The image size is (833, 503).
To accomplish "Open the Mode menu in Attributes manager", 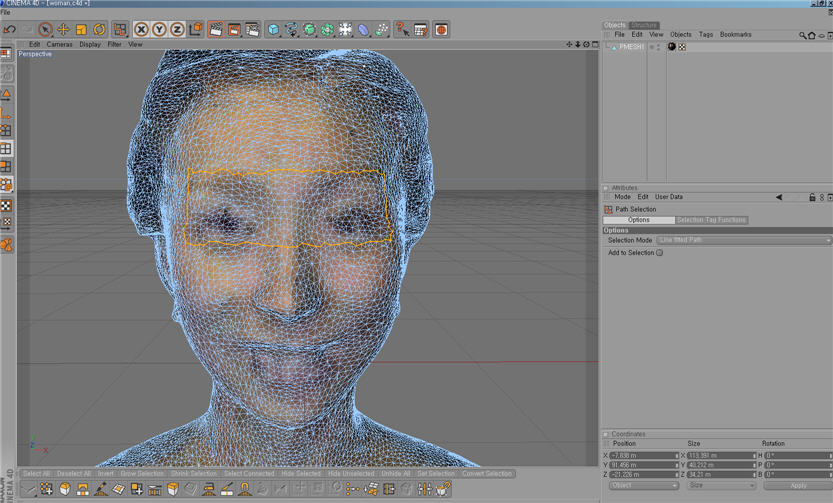I will tap(622, 197).
